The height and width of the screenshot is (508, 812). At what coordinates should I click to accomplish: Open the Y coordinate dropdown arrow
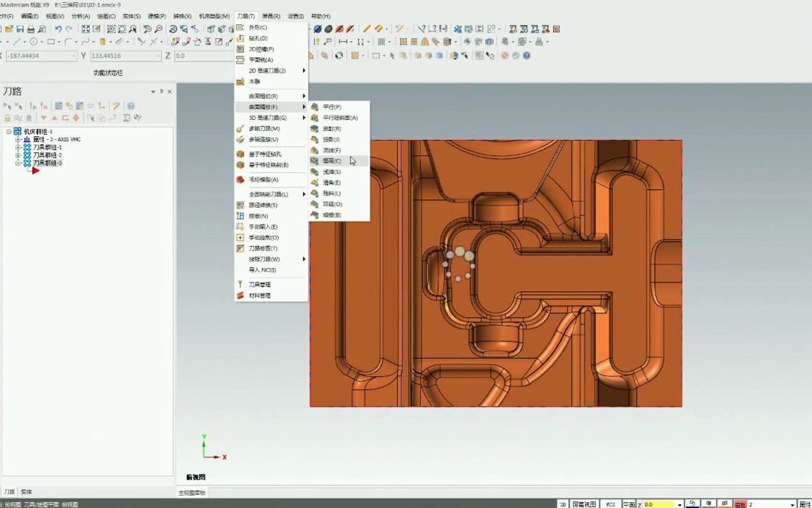coord(158,56)
